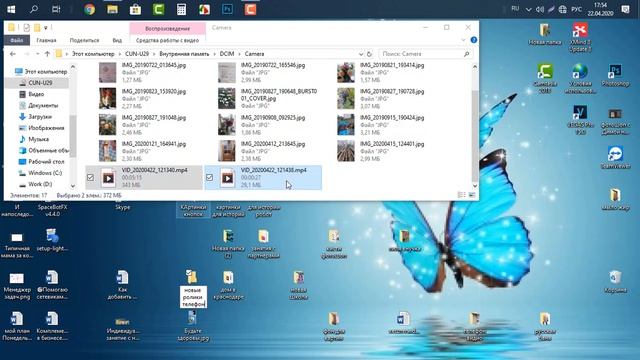This screenshot has width=640, height=360.
Task: Select the TeamViewer desktop icon
Action: point(615,158)
